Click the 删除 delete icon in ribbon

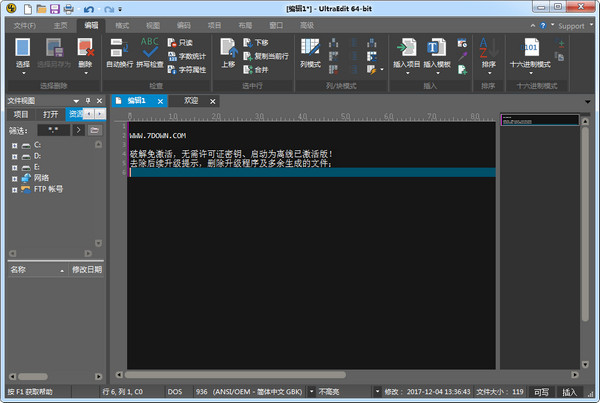coord(85,48)
